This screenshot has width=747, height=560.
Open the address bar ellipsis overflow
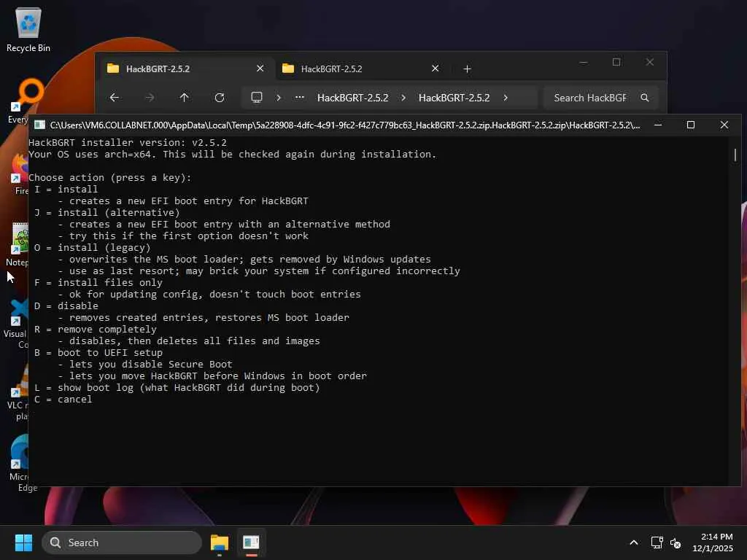click(299, 98)
